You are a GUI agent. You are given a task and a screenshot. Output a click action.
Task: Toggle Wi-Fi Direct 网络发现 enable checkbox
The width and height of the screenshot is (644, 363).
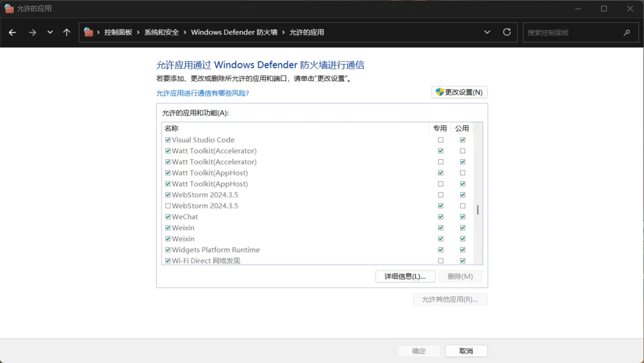168,261
